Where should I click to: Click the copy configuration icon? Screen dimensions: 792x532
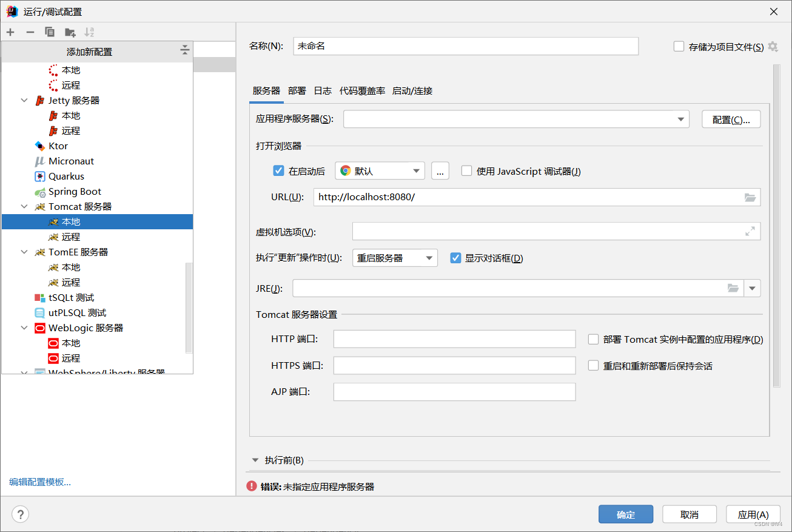pos(50,32)
